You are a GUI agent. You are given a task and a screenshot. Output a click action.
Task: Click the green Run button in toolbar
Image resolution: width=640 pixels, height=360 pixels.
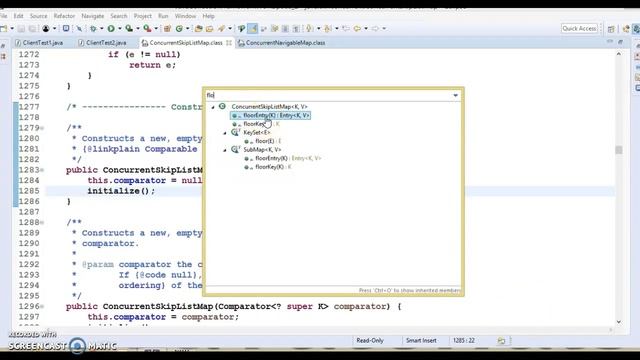tap(111, 29)
